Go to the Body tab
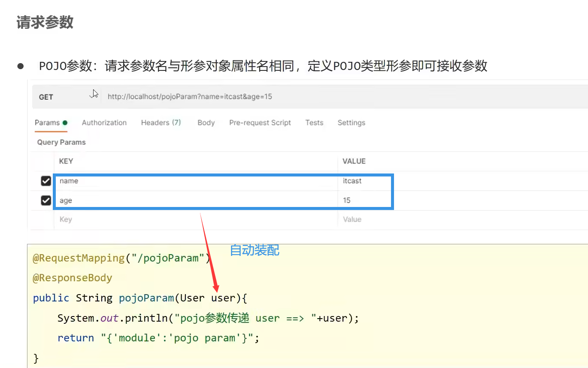This screenshot has width=588, height=368. point(206,123)
